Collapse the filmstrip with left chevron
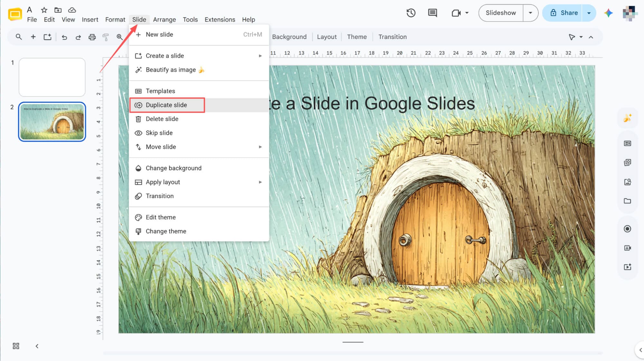Screen dimensions: 644x361 (37, 346)
